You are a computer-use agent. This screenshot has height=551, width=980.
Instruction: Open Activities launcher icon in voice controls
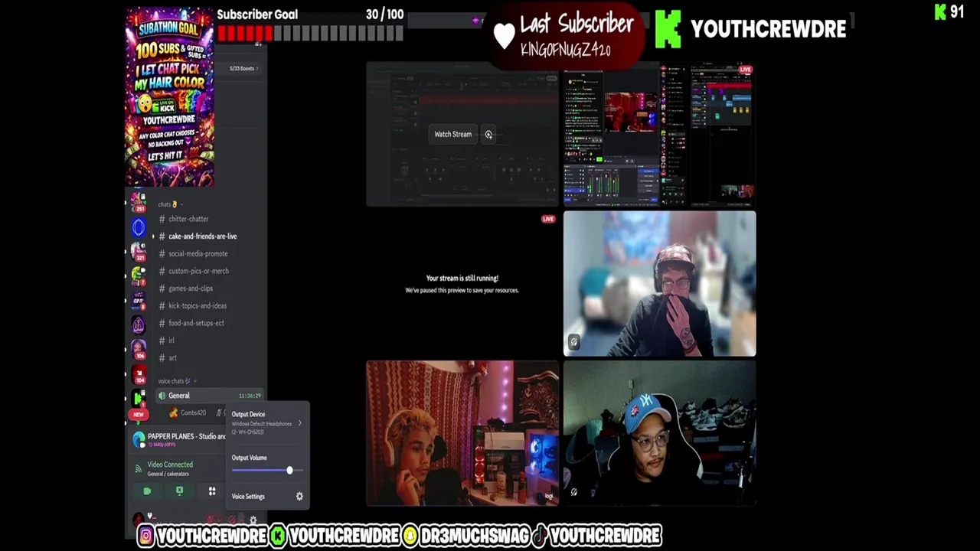click(212, 491)
